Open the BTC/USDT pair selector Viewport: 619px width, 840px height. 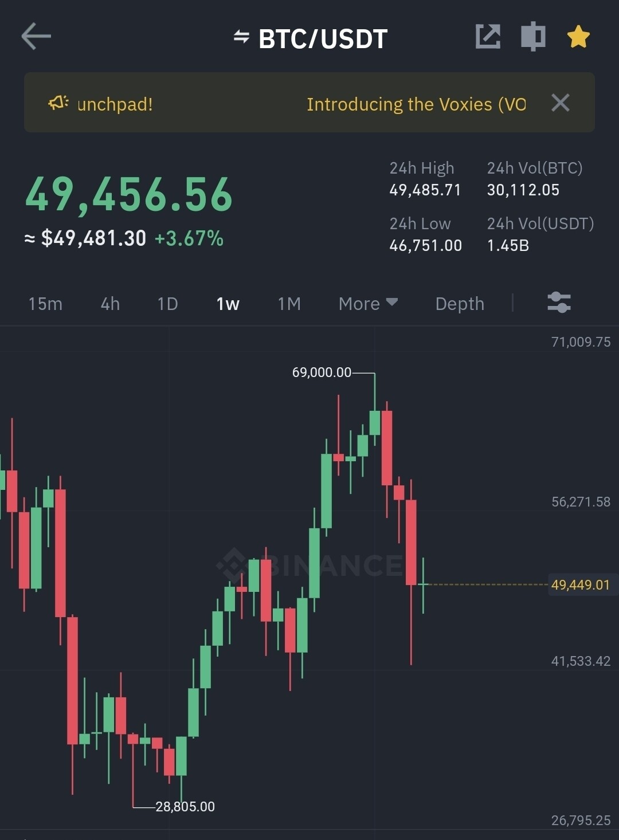click(323, 39)
